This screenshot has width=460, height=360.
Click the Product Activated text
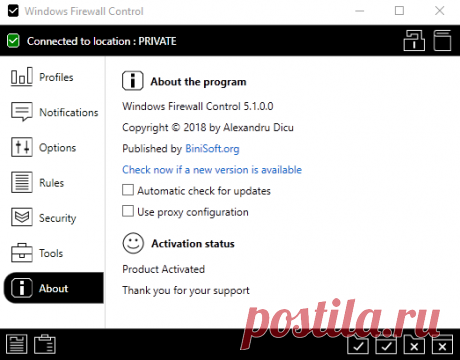(x=163, y=269)
